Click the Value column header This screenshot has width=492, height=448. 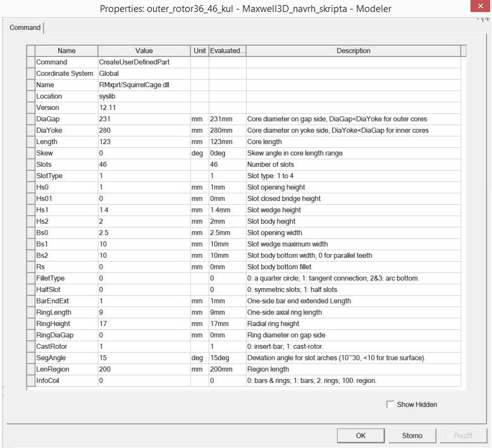pos(144,51)
